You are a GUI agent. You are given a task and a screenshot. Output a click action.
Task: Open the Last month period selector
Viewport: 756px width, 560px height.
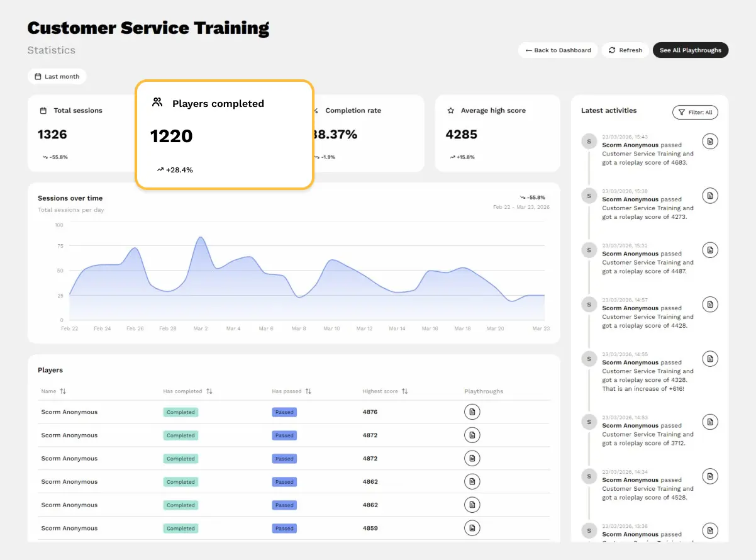point(57,76)
